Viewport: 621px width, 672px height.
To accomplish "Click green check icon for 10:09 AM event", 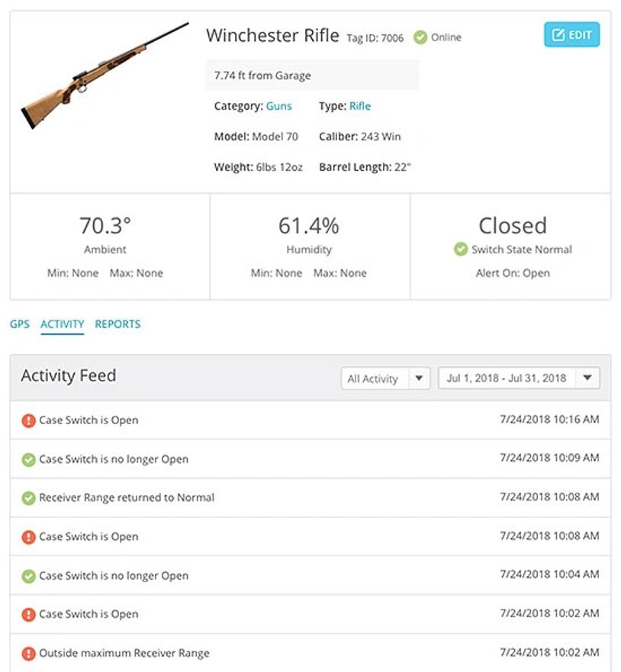I will pos(28,459).
